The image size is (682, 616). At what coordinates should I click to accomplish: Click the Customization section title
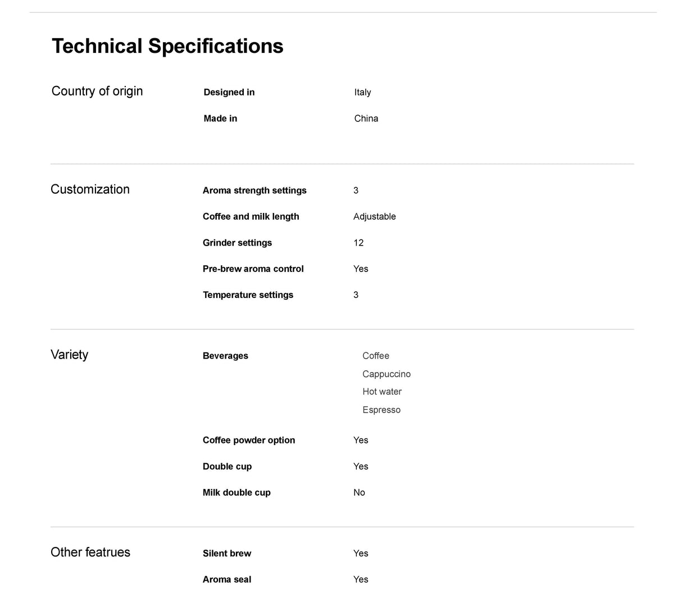90,189
